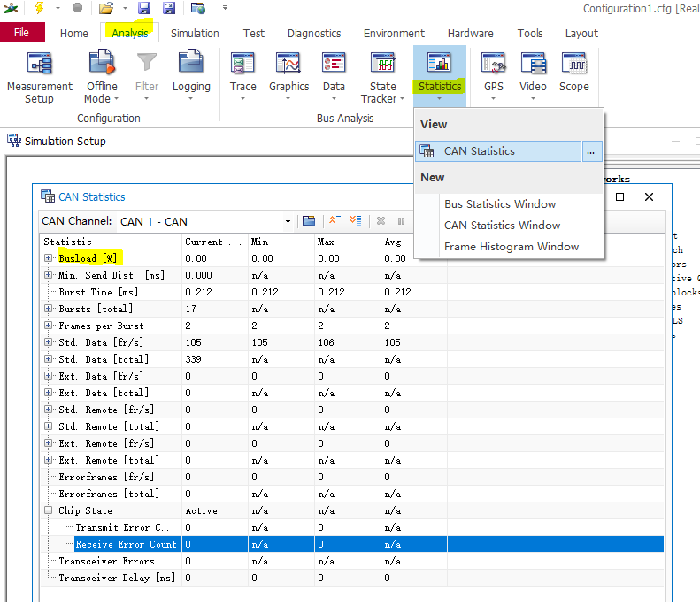This screenshot has width=700, height=606.
Task: Switch to the Home tab
Action: pyautogui.click(x=74, y=34)
